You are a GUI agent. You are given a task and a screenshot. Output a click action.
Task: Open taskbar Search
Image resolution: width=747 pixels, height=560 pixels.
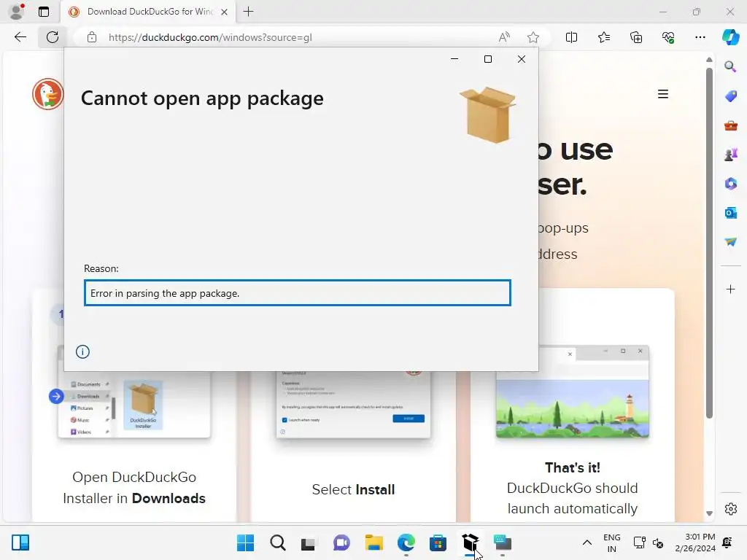point(278,542)
